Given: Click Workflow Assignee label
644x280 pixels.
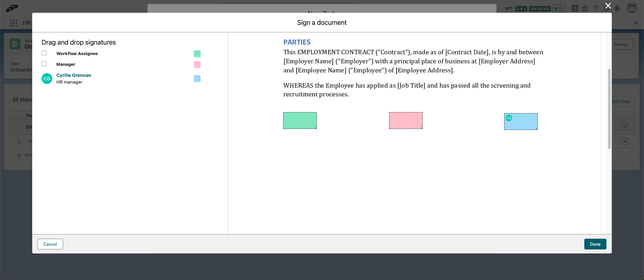Looking at the screenshot, I should click(x=77, y=53).
